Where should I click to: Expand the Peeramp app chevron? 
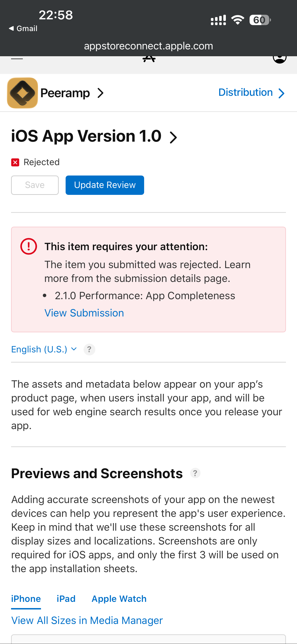coord(101,93)
